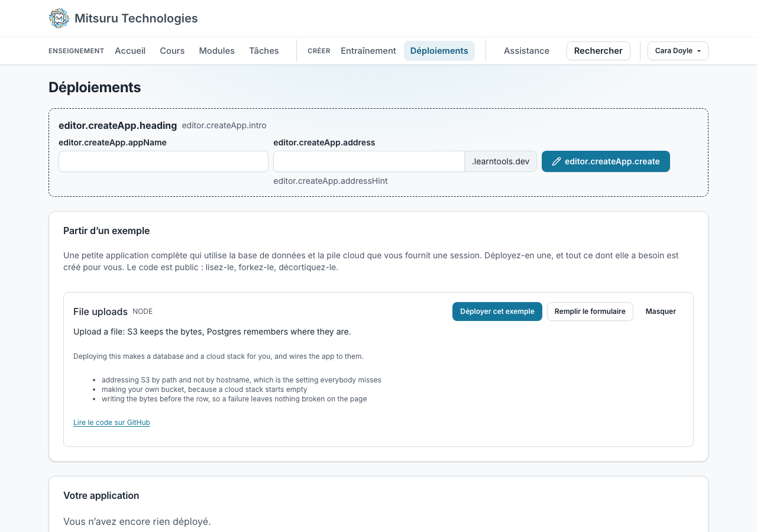Click the Votre application heading
This screenshot has height=532, width=757.
coord(101,495)
